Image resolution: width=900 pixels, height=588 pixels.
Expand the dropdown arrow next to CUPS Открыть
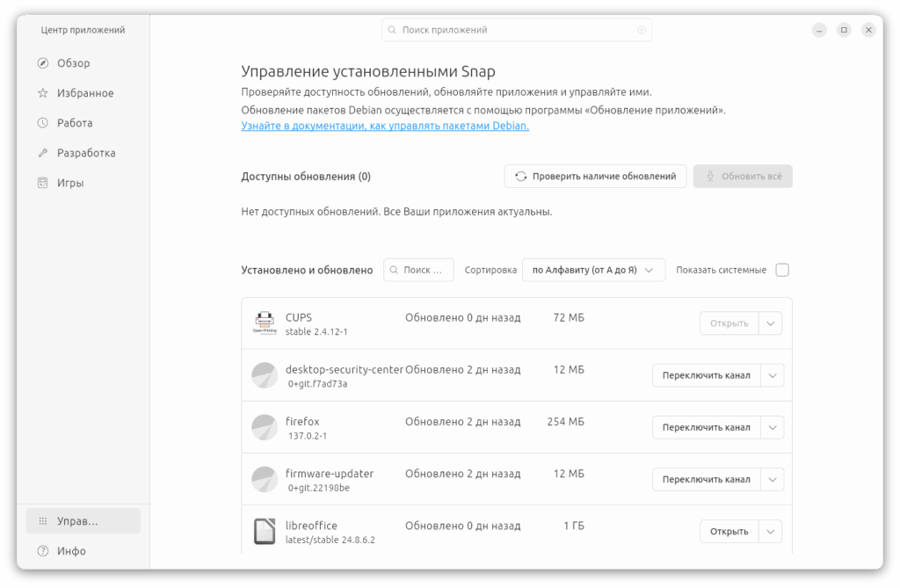coord(770,323)
